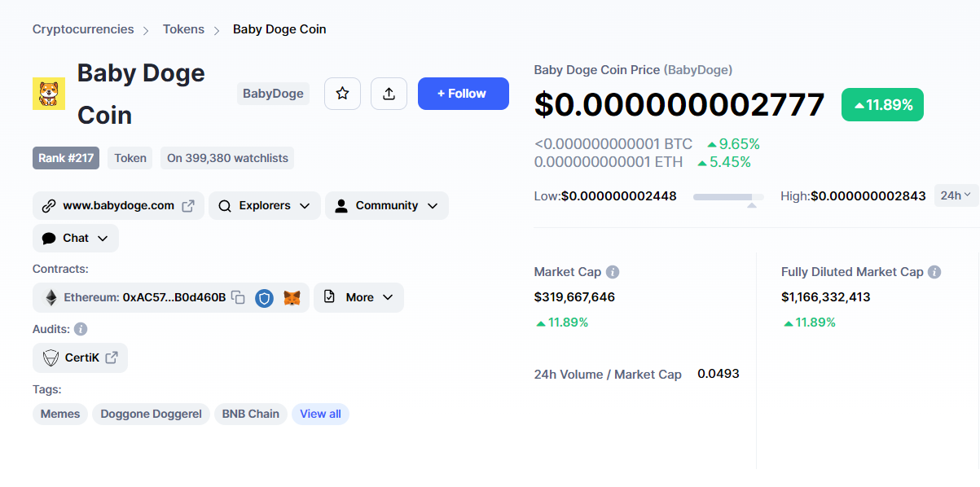Click the High price $0.000000002843
The height and width of the screenshot is (487, 980).
point(868,196)
